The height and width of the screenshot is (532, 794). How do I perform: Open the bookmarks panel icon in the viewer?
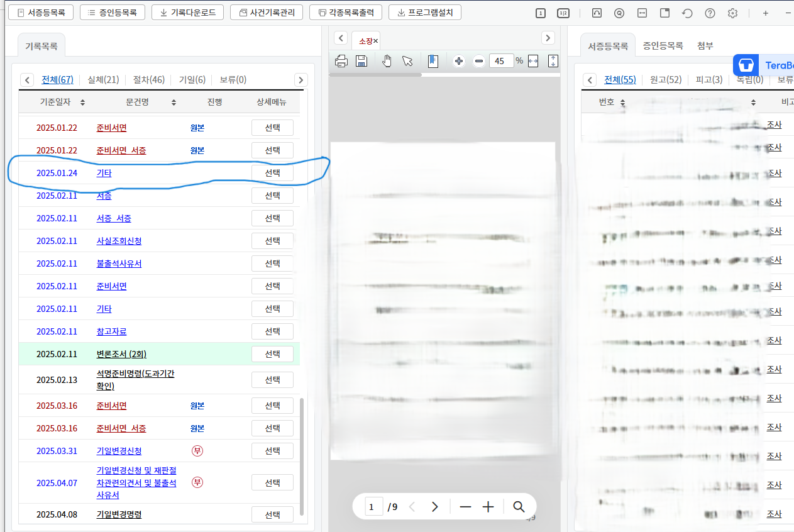tap(433, 60)
